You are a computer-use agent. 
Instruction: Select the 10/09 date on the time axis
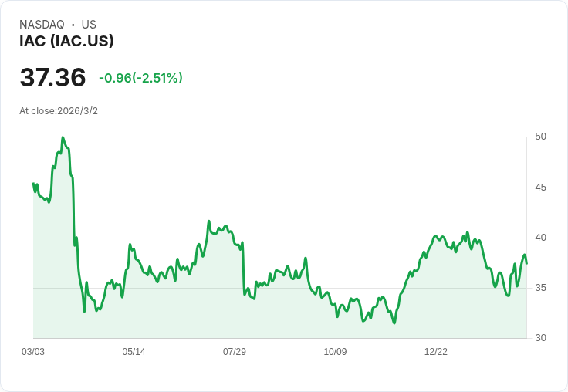click(335, 352)
